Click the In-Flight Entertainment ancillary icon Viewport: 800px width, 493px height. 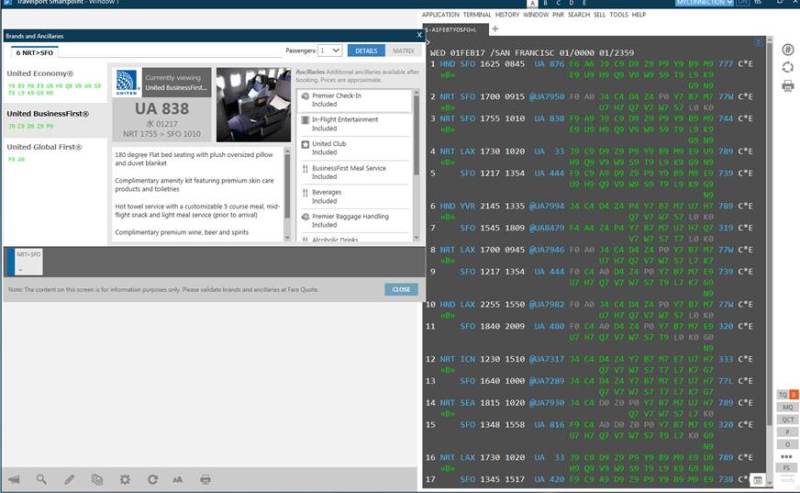coord(305,120)
